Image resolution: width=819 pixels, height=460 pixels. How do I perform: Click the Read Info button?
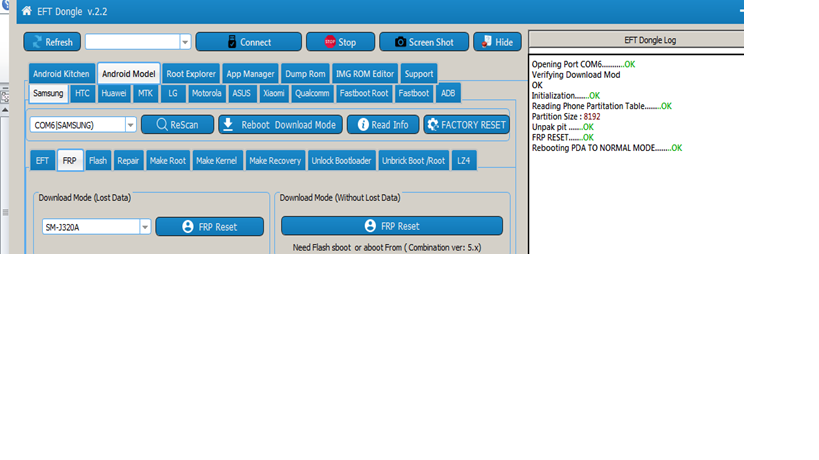coord(383,125)
